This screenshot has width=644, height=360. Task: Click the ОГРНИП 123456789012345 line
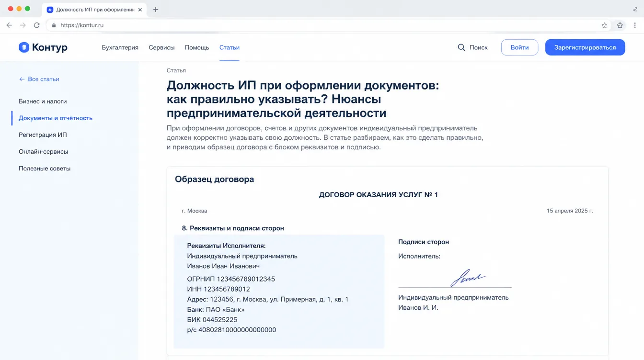point(231,279)
